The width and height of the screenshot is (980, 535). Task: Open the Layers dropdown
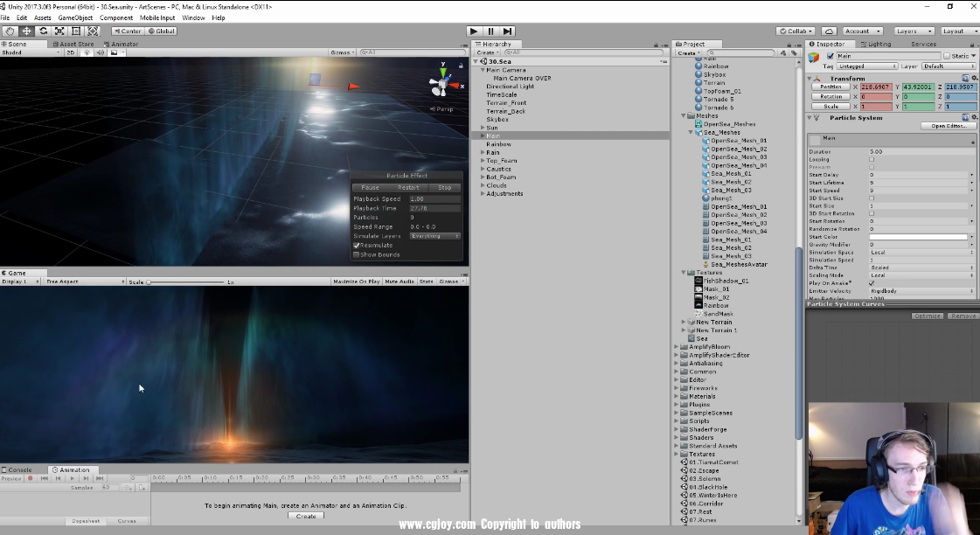(x=912, y=31)
